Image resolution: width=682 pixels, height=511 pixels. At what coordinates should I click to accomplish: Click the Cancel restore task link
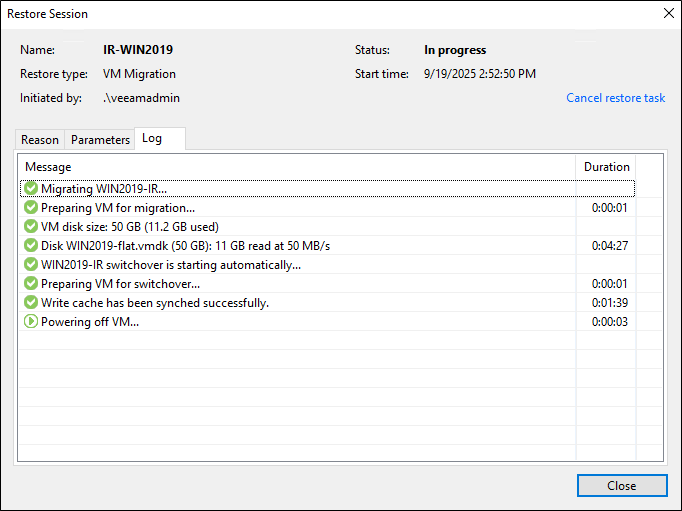point(616,98)
